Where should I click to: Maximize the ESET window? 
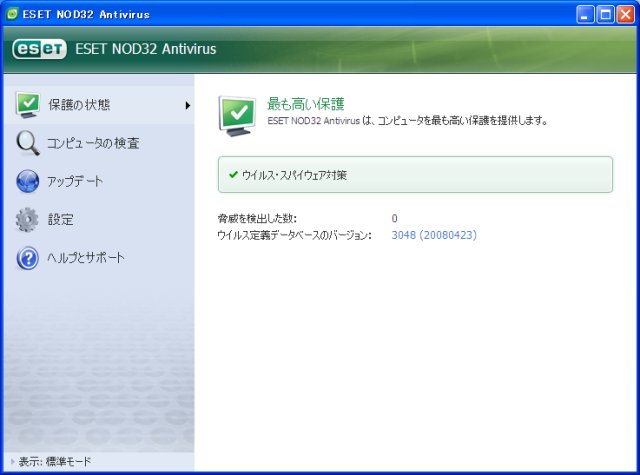click(605, 15)
